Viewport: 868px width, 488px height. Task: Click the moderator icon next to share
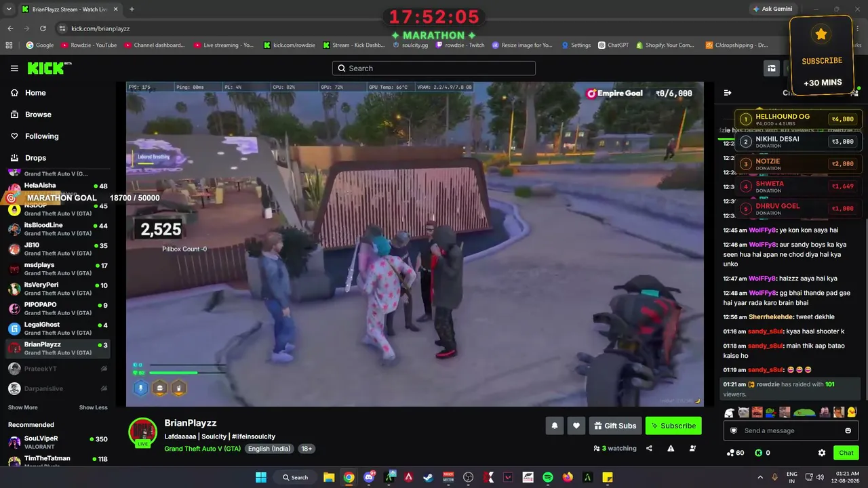692,448
